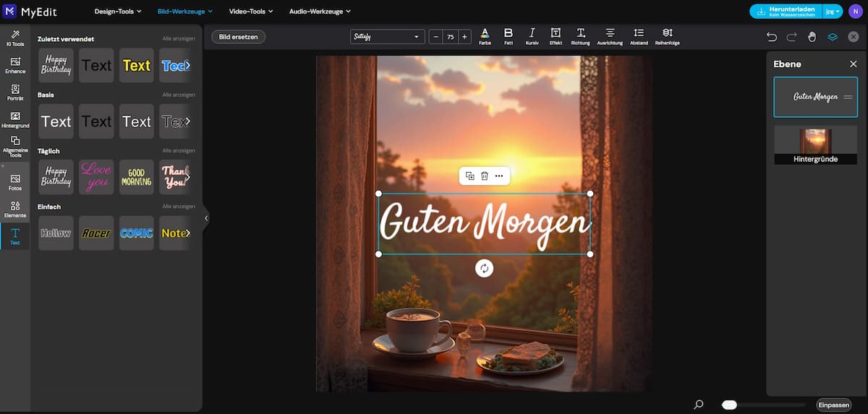Activate the hand pan tool
The height and width of the screenshot is (414, 868).
click(812, 36)
